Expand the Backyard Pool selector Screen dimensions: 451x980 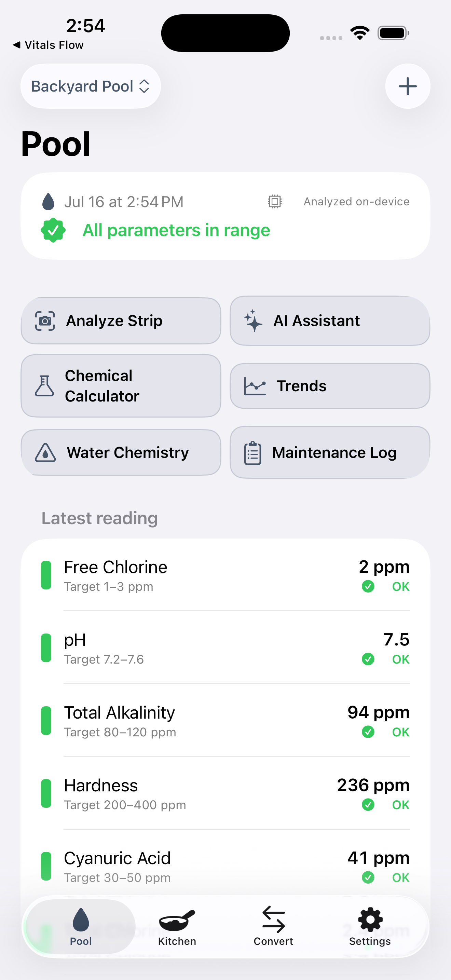[91, 86]
